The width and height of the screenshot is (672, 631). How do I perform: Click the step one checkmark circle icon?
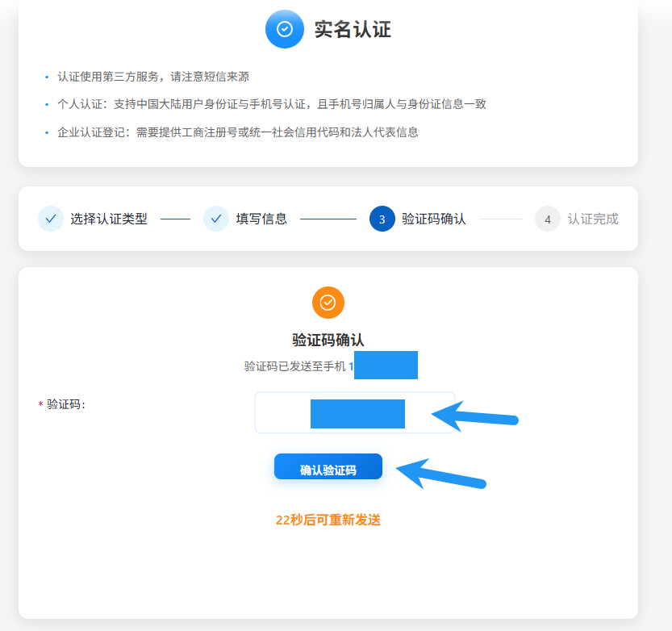(x=51, y=219)
